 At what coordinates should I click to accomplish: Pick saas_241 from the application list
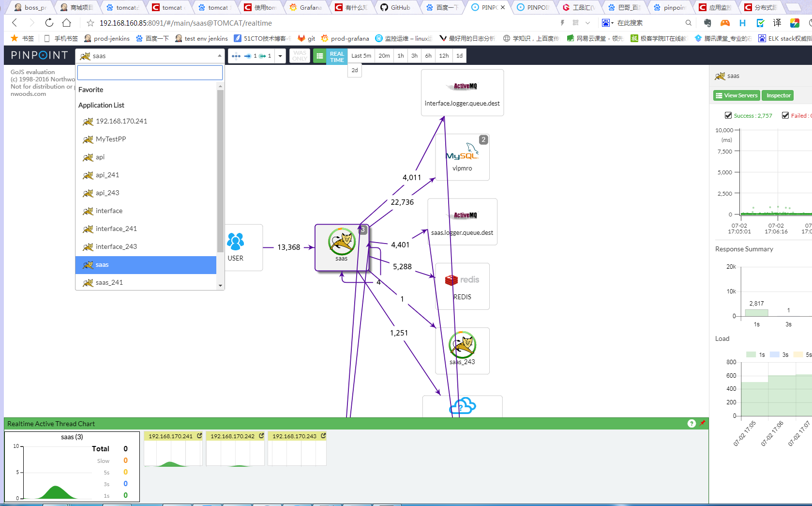click(x=146, y=282)
